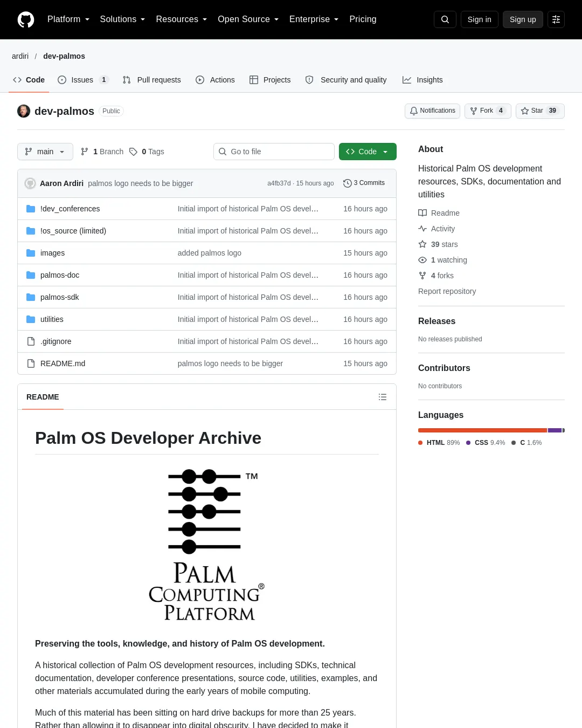Click 'palmos logo needs to be bigger' header commit message
This screenshot has height=728, width=582.
click(140, 183)
